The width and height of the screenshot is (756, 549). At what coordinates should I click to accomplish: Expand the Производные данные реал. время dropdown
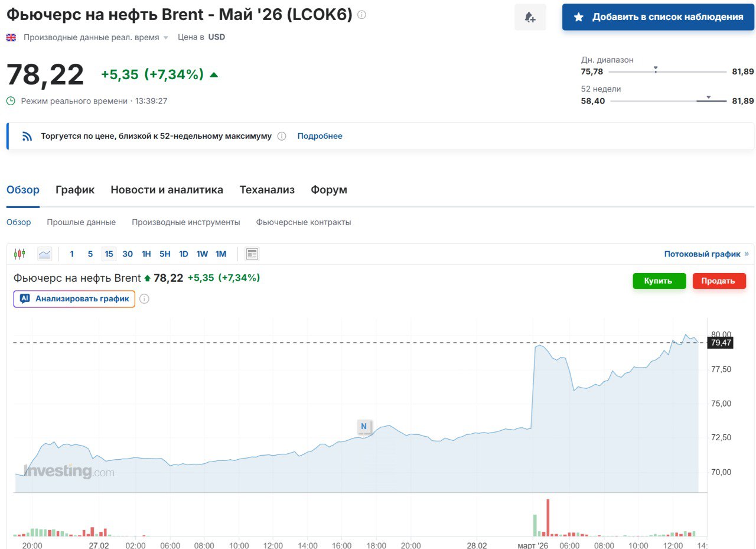pyautogui.click(x=165, y=38)
